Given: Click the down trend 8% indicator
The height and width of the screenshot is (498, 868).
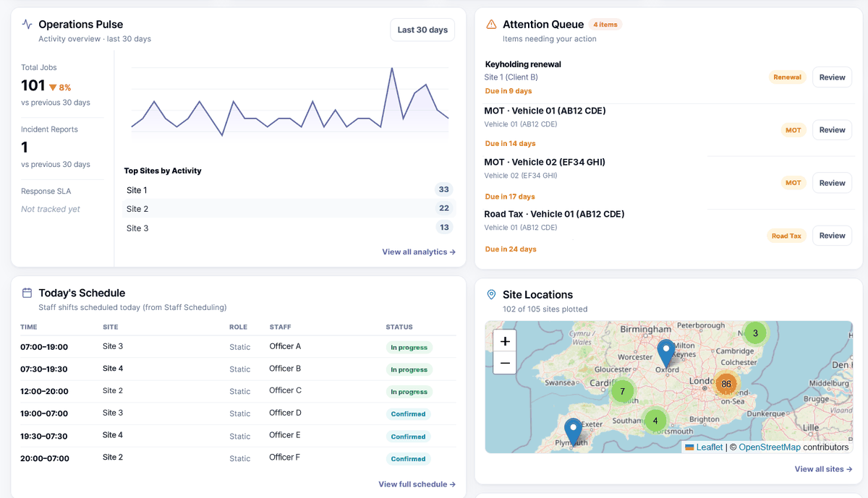Looking at the screenshot, I should pos(60,87).
